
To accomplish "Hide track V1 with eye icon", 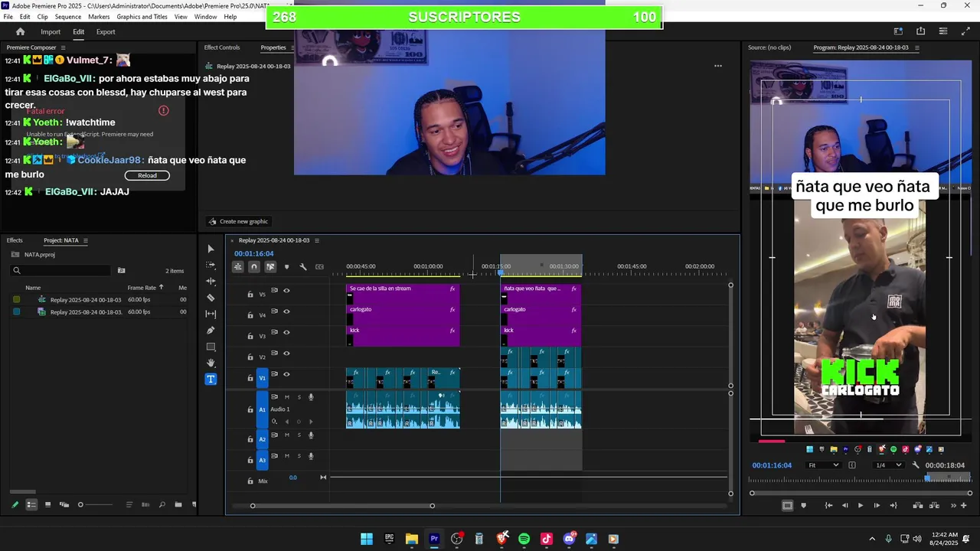I will point(286,374).
